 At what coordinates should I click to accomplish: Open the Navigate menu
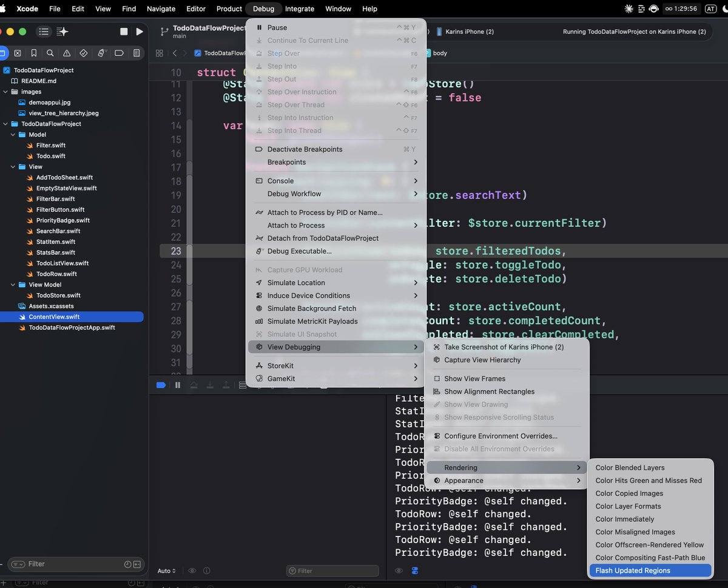pyautogui.click(x=161, y=8)
